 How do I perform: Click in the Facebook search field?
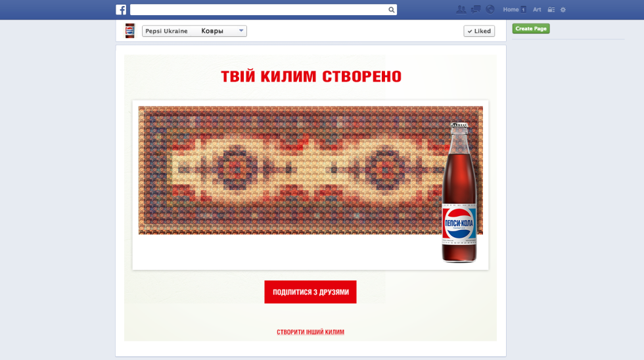258,10
